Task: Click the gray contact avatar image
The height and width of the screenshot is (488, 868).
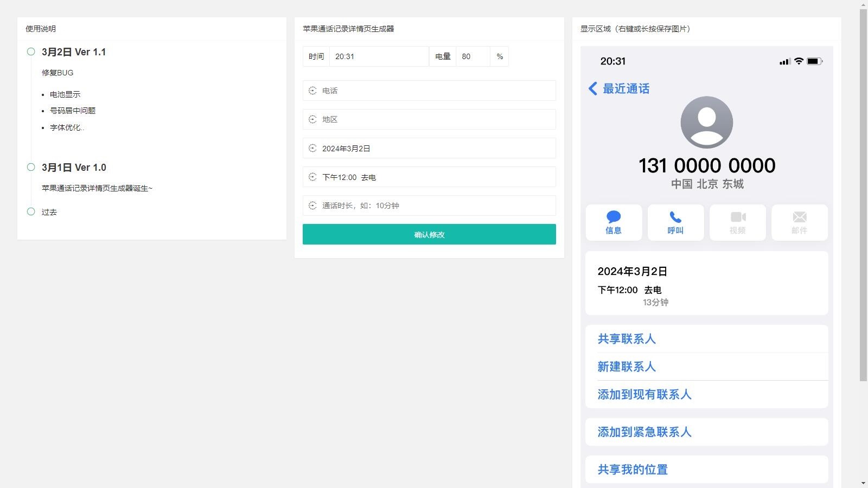Action: pyautogui.click(x=707, y=123)
